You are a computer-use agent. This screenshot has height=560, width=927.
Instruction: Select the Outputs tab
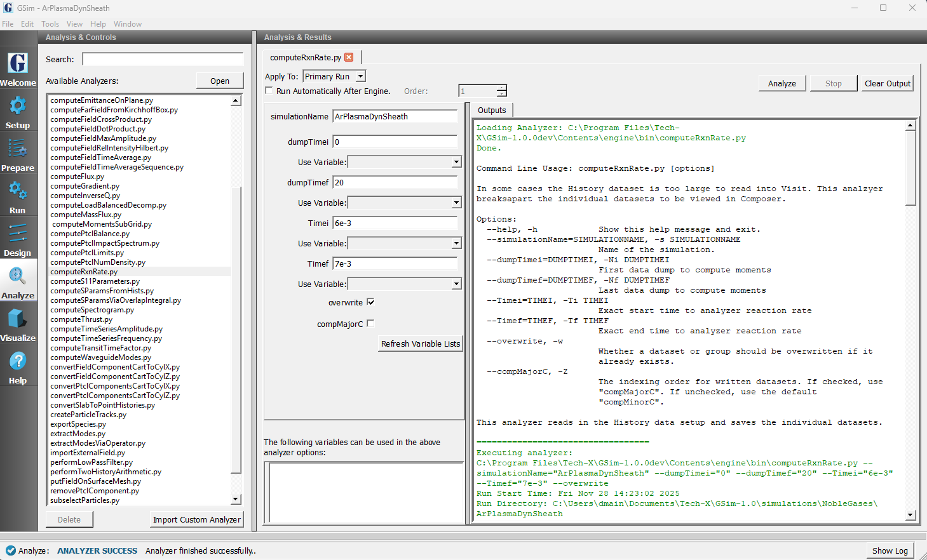[492, 110]
